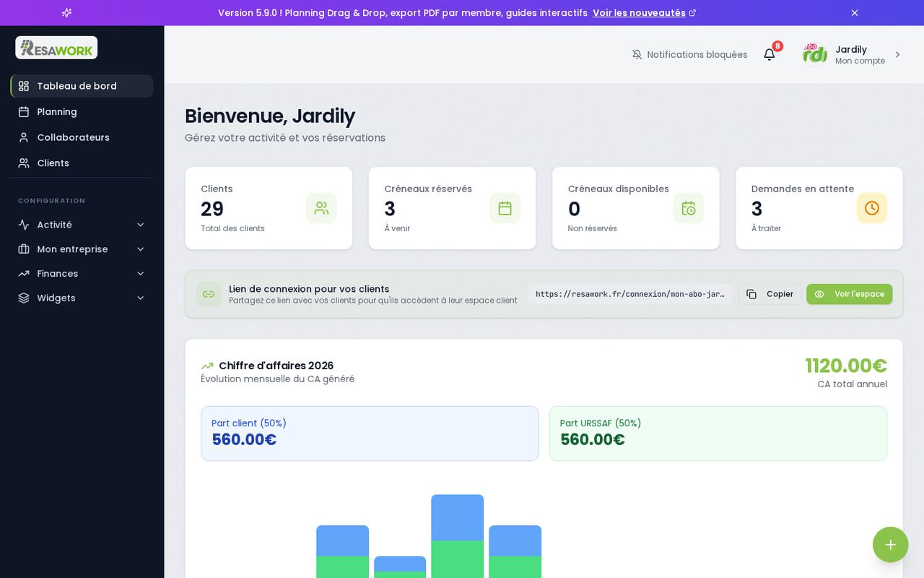This screenshot has width=924, height=578.
Task: Click the chevron beside Jardily account
Action: pyautogui.click(x=897, y=55)
